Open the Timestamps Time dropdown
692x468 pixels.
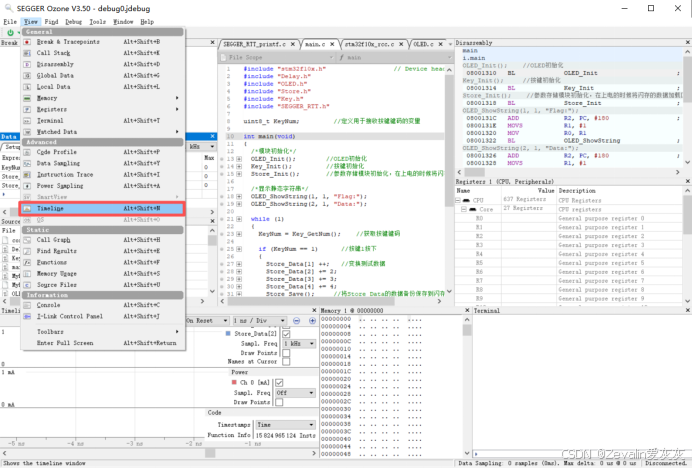tap(285, 425)
